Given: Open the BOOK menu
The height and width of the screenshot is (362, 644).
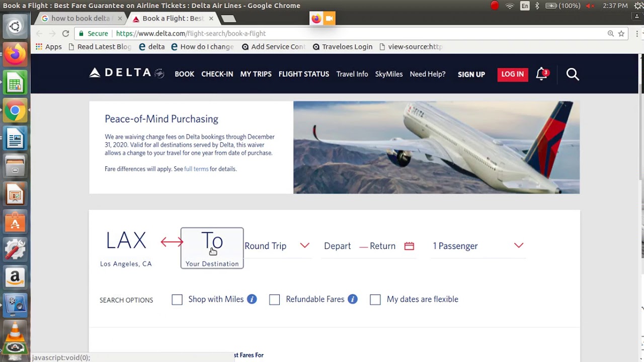Looking at the screenshot, I should tap(184, 74).
